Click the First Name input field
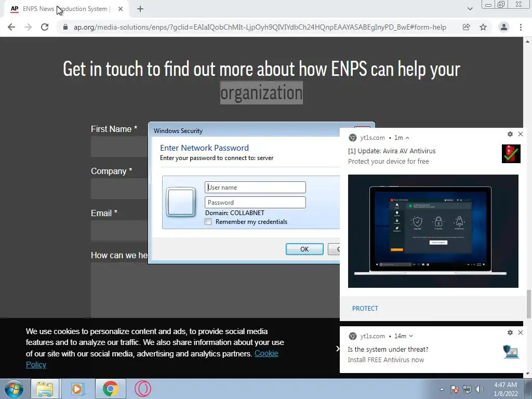The height and width of the screenshot is (399, 532). click(x=119, y=147)
